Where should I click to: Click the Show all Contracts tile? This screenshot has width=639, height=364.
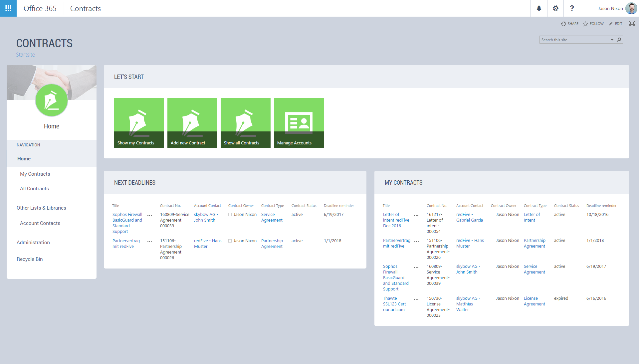coord(246,123)
